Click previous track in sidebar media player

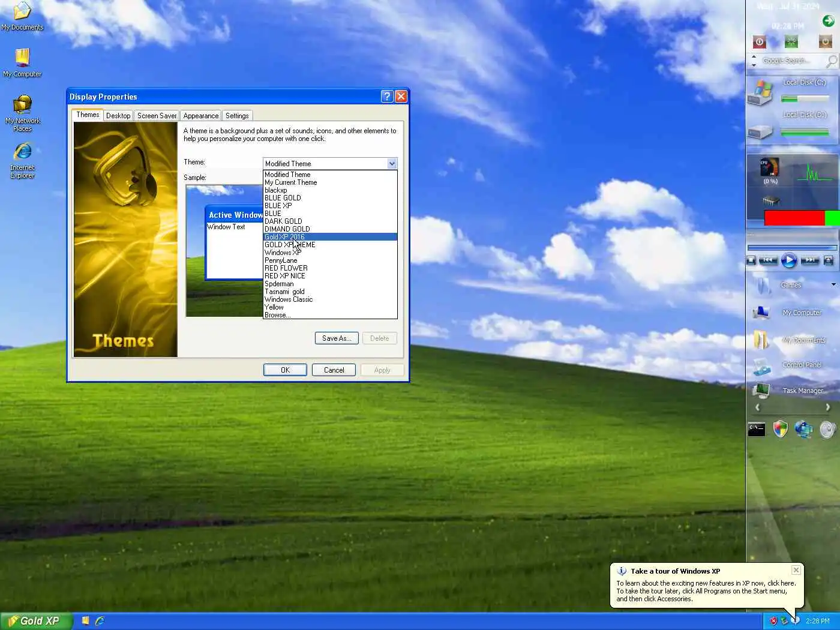[x=768, y=260]
